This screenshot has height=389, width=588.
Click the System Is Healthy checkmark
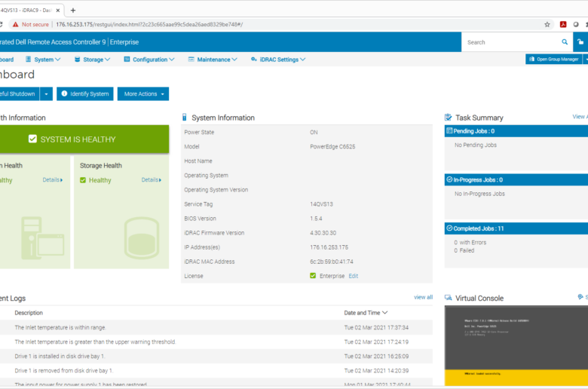click(x=32, y=139)
